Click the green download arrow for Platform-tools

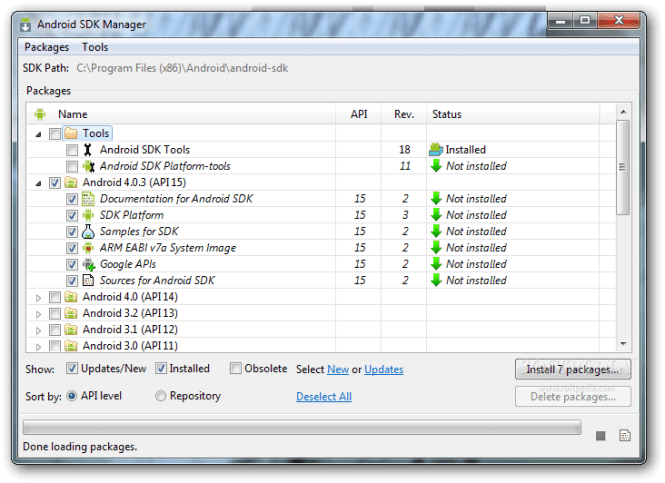tap(436, 166)
